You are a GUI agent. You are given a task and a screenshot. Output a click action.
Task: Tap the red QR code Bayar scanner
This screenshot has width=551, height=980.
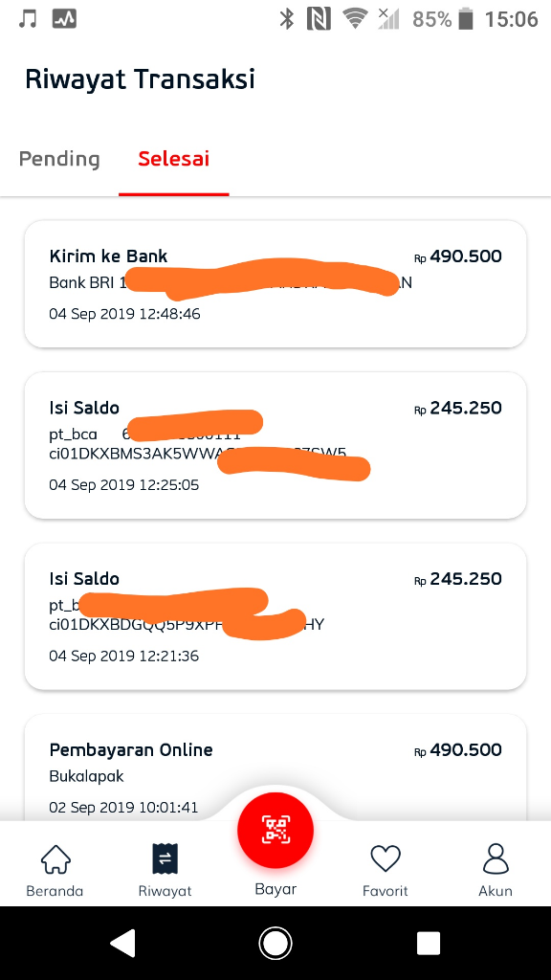[275, 831]
